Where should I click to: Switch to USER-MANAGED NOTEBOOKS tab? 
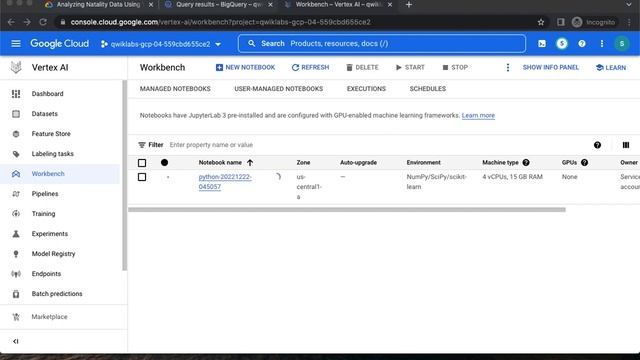click(x=279, y=89)
